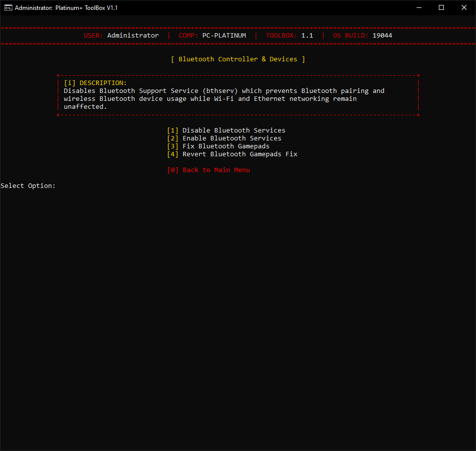Click the console icon in title bar
The height and width of the screenshot is (451, 476).
8,7
